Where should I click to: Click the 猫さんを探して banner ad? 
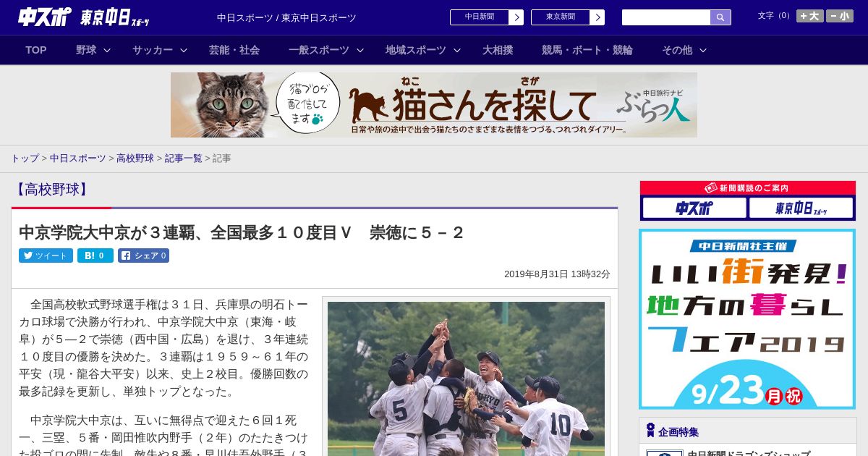434,105
